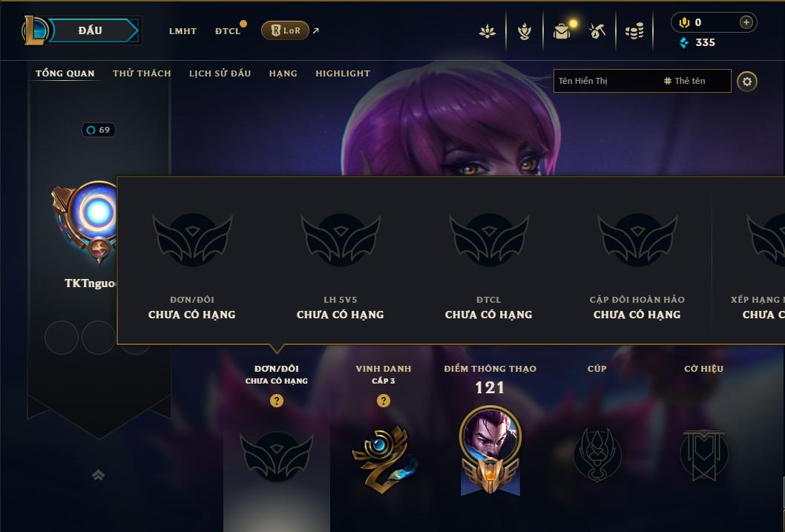
Task: Click the plus button to purchase RP
Action: pyautogui.click(x=746, y=22)
